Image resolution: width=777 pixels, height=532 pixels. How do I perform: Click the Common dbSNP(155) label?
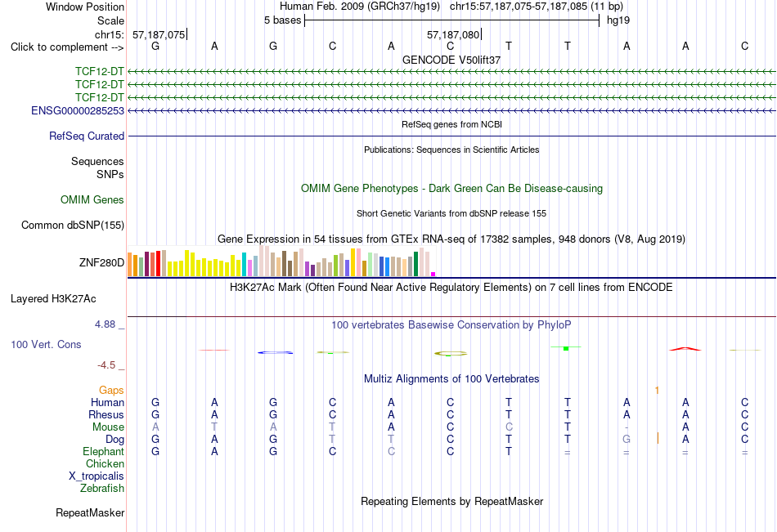pyautogui.click(x=73, y=225)
